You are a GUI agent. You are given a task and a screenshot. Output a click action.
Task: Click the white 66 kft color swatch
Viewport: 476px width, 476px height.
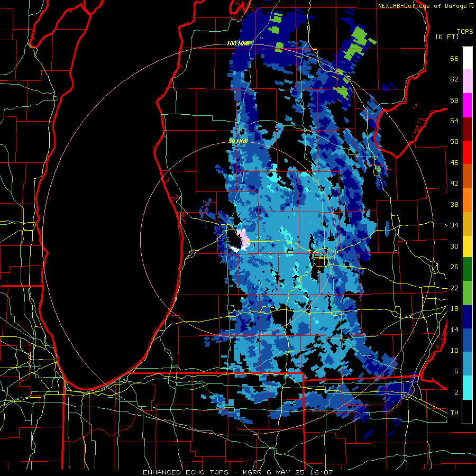[467, 58]
